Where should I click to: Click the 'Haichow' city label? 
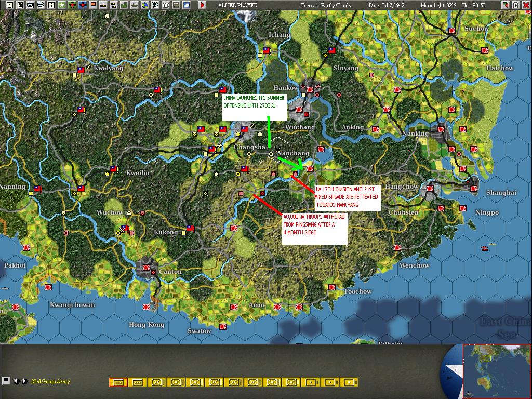click(500, 68)
